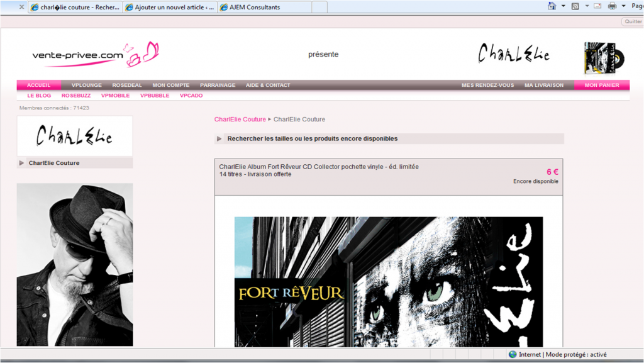Click the Quitter button
The height and width of the screenshot is (363, 644).
point(633,21)
